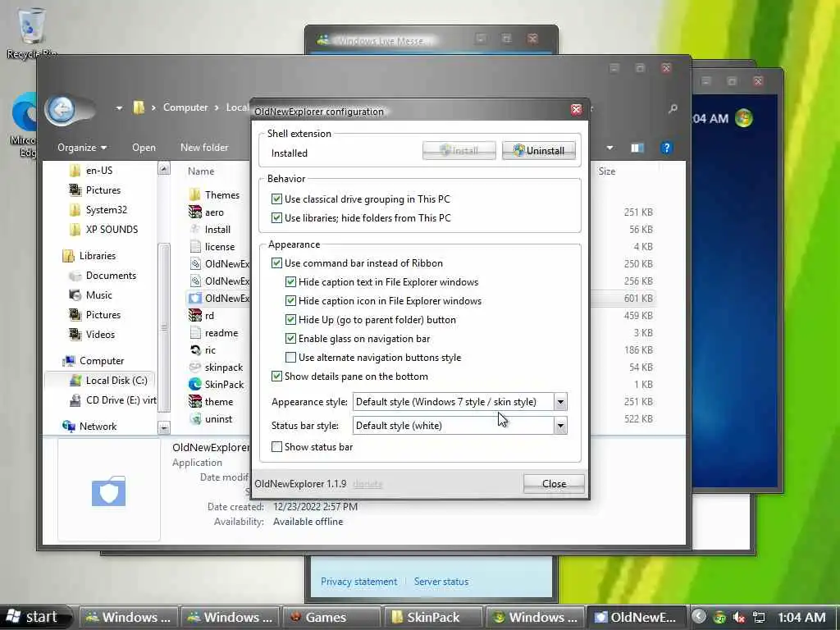Click the Videos library icon in sidebar
Viewport: 840px width, 630px height.
point(75,335)
